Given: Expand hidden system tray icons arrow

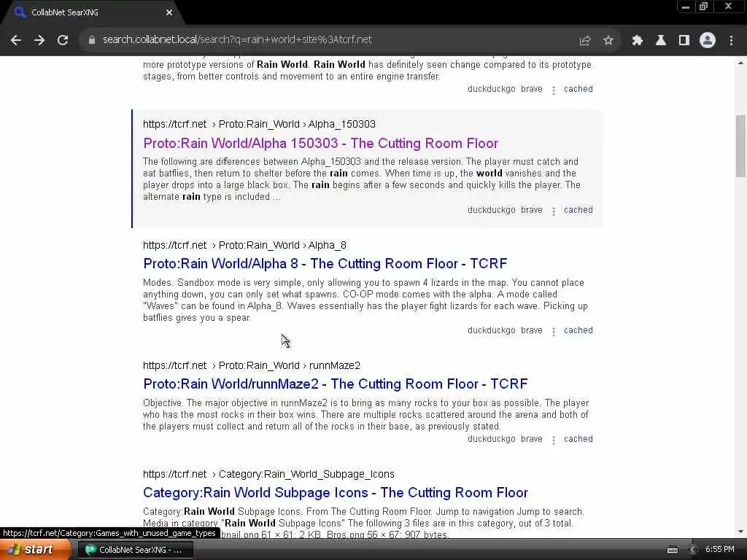Looking at the screenshot, I should [692, 550].
